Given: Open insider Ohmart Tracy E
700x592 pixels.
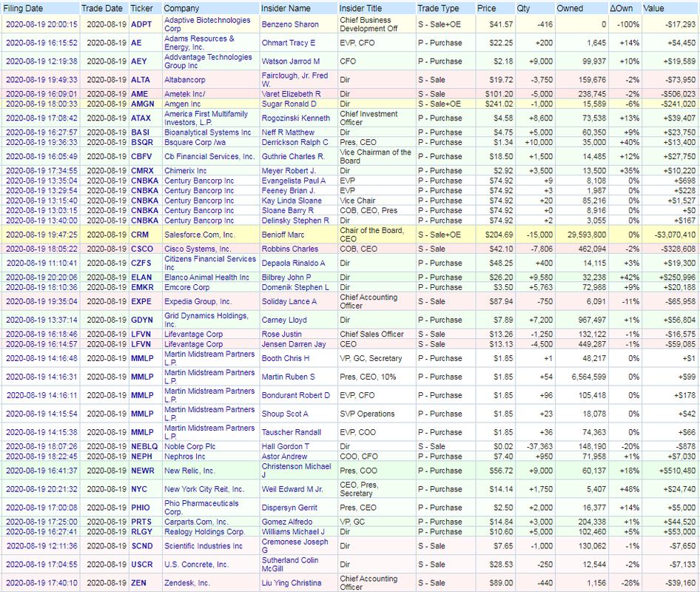Looking at the screenshot, I should (289, 43).
